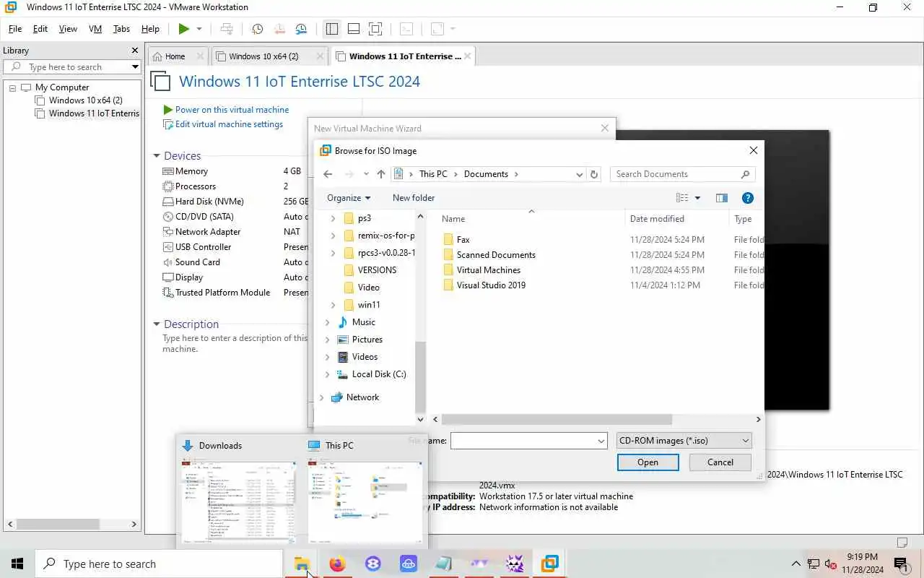Open the blue Help icon in dialog
Screen dimensions: 924x578
(x=748, y=198)
